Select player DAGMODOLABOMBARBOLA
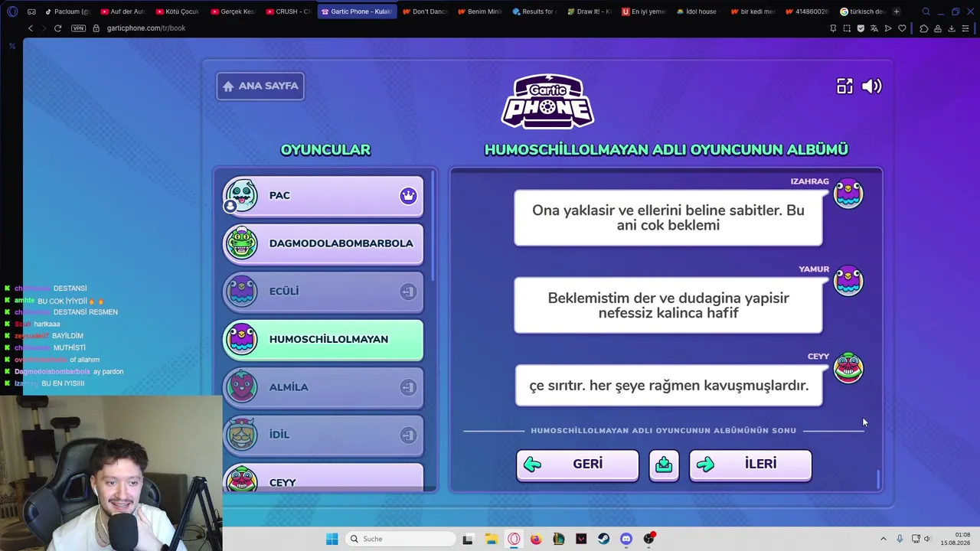980x551 pixels. pyautogui.click(x=323, y=243)
